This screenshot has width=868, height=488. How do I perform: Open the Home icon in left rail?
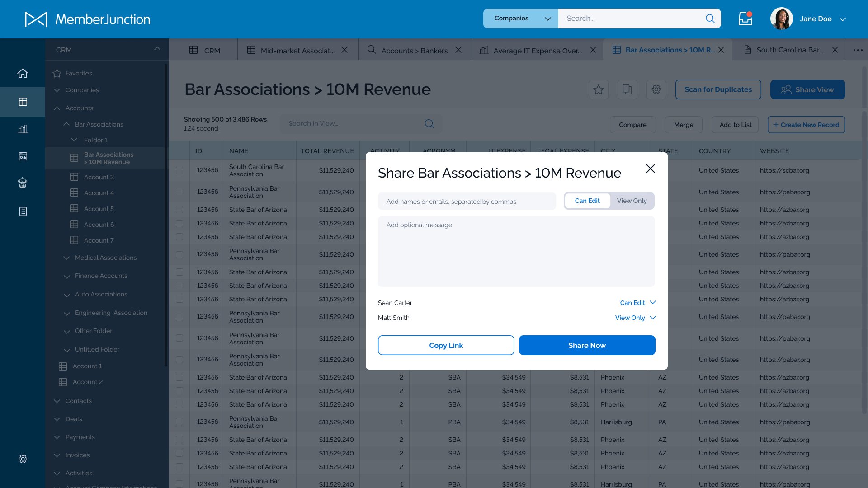[x=23, y=73]
